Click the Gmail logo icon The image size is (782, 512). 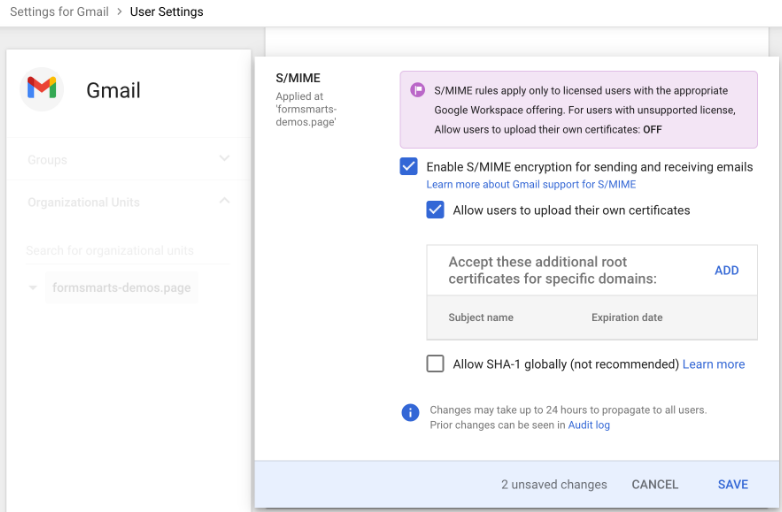42,88
